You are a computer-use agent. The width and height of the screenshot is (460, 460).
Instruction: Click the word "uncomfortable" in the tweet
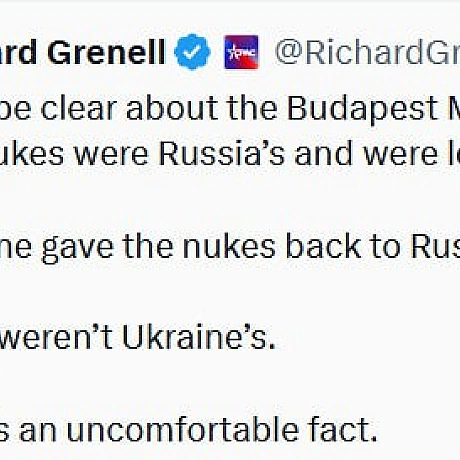[183, 429]
